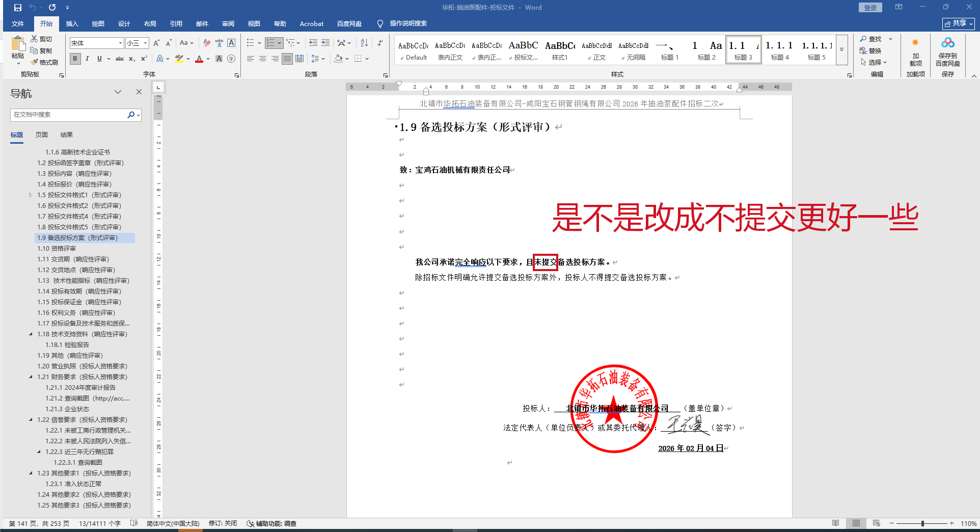The height and width of the screenshot is (532, 980).
Task: Apply character border with the boxed A icon
Action: (x=231, y=43)
